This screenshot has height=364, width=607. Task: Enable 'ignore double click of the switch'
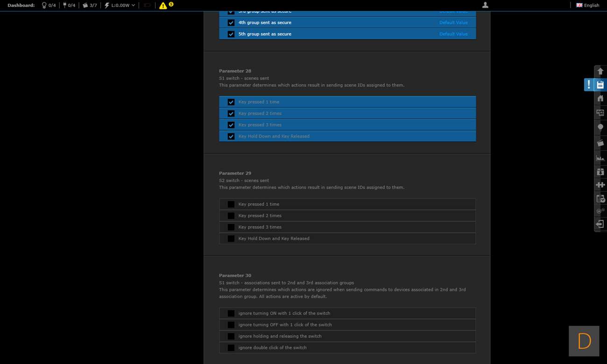tap(231, 348)
